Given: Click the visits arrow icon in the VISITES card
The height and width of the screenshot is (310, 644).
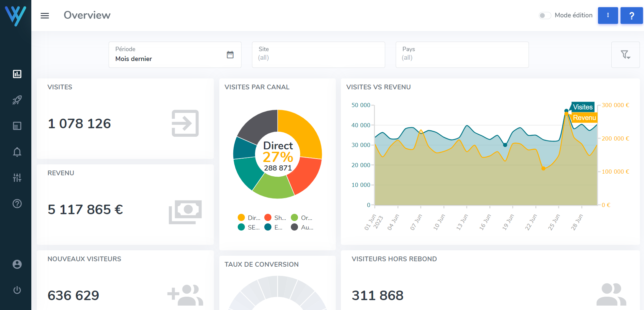Looking at the screenshot, I should [185, 123].
